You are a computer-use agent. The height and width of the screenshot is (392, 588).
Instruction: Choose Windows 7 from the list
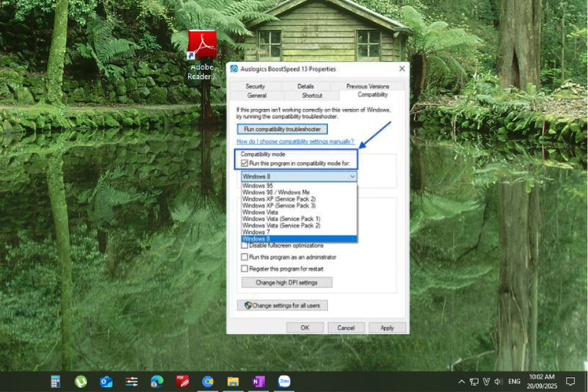point(299,232)
